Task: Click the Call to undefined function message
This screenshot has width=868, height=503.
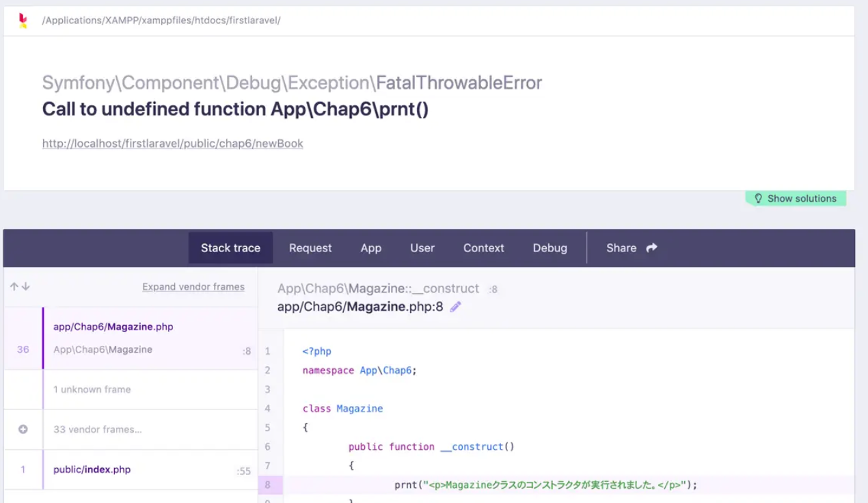Action: coord(236,109)
